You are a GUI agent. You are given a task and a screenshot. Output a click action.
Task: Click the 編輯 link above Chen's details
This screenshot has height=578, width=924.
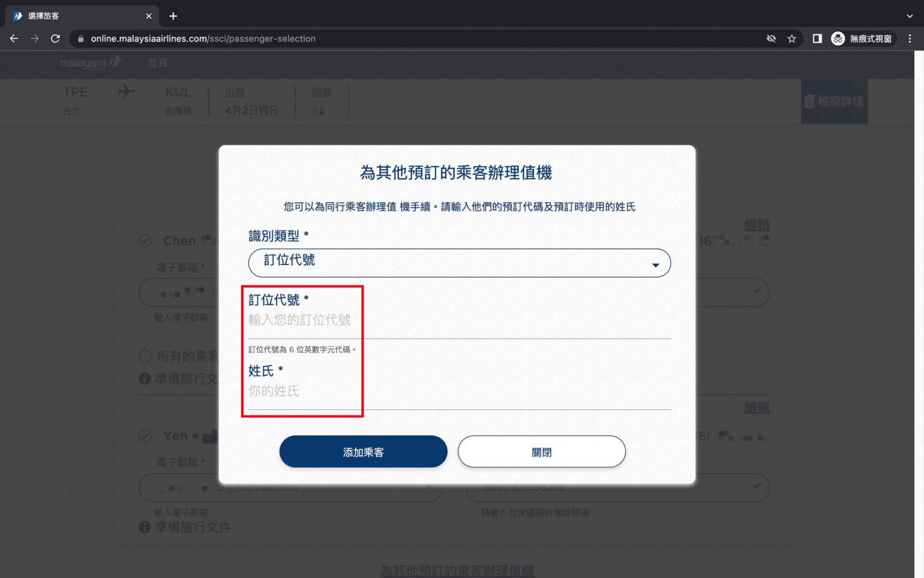coord(757,225)
